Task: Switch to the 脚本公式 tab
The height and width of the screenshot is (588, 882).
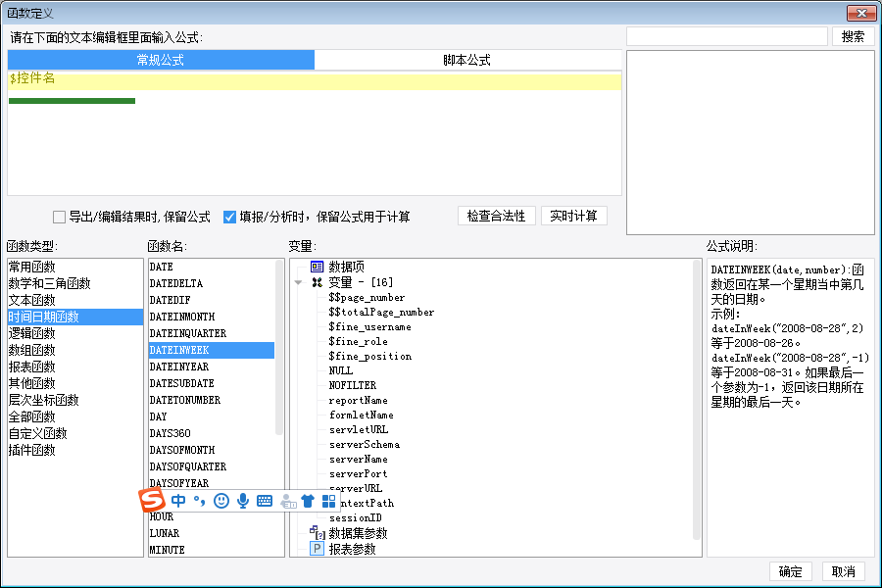Action: coord(467,60)
